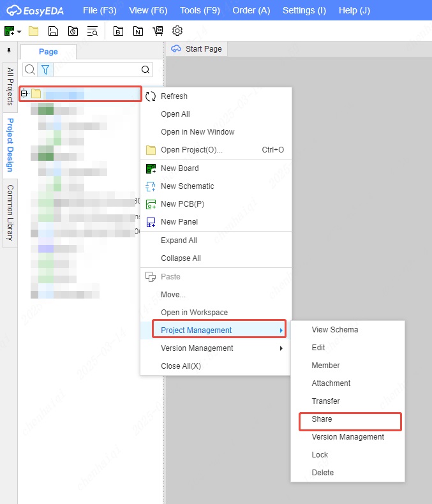Click the netlist 'N' toolbar icon

point(138,31)
